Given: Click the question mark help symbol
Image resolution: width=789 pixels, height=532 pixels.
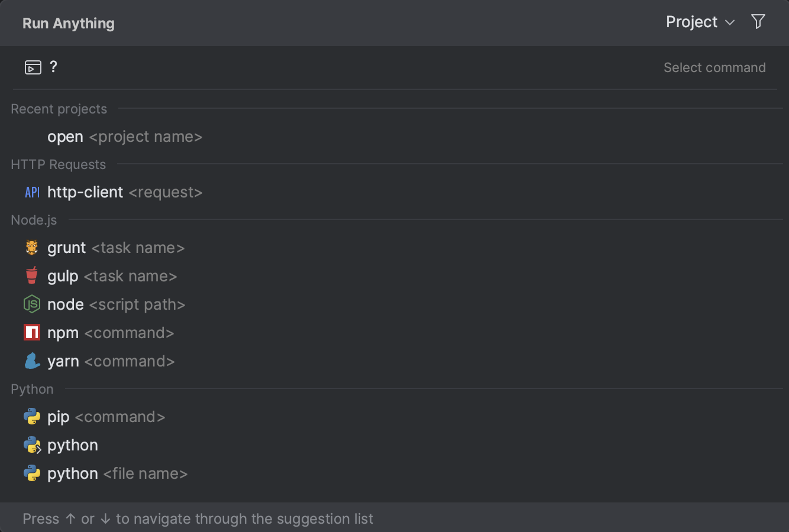Looking at the screenshot, I should click(54, 67).
